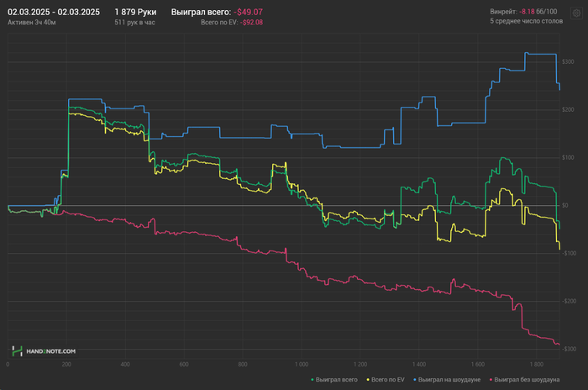The image size is (588, 390).
Task: Click the '800' x-axis tick label
Action: pyautogui.click(x=243, y=364)
